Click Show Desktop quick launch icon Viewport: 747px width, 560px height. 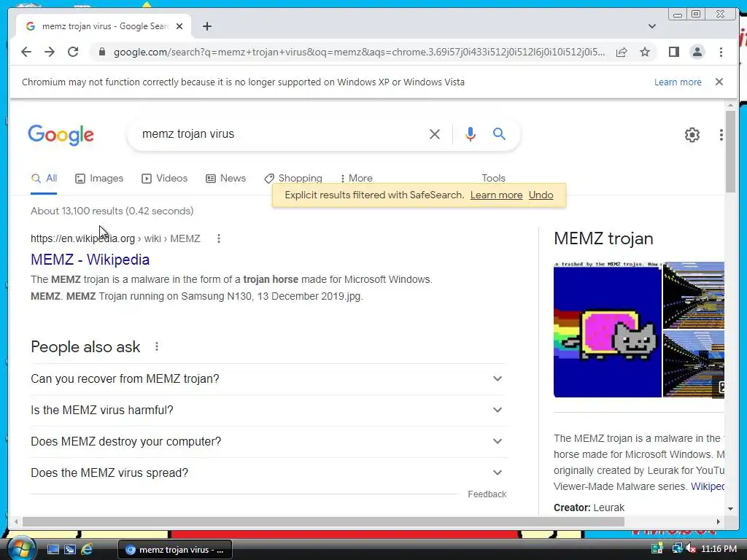(x=53, y=550)
